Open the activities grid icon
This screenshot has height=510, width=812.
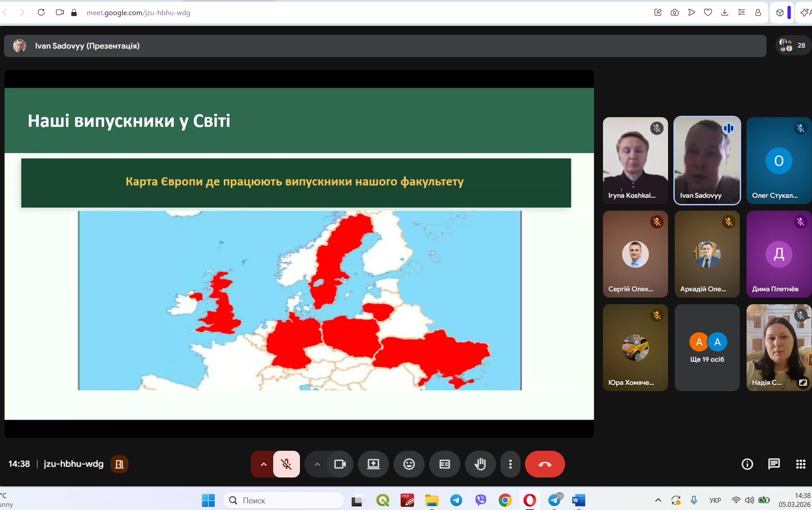coord(800,464)
